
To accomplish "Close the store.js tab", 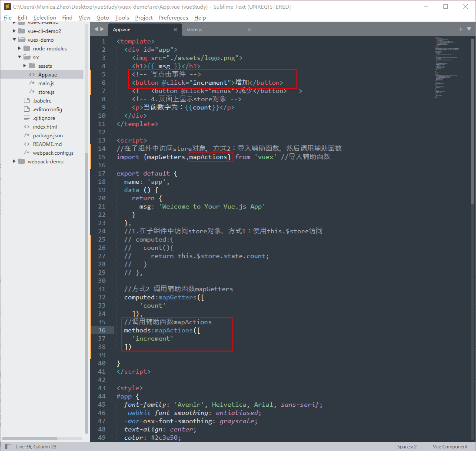I will pos(249,30).
